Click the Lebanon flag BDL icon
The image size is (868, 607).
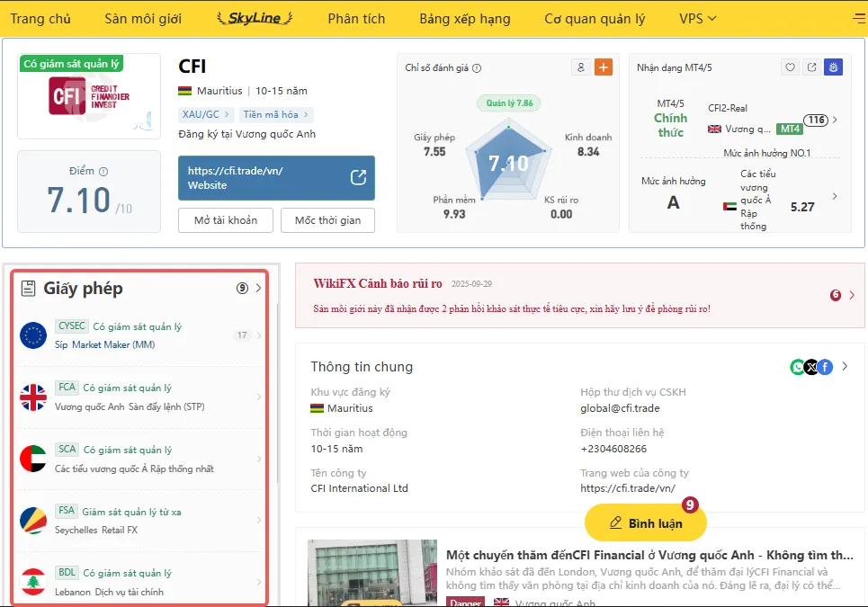33,582
